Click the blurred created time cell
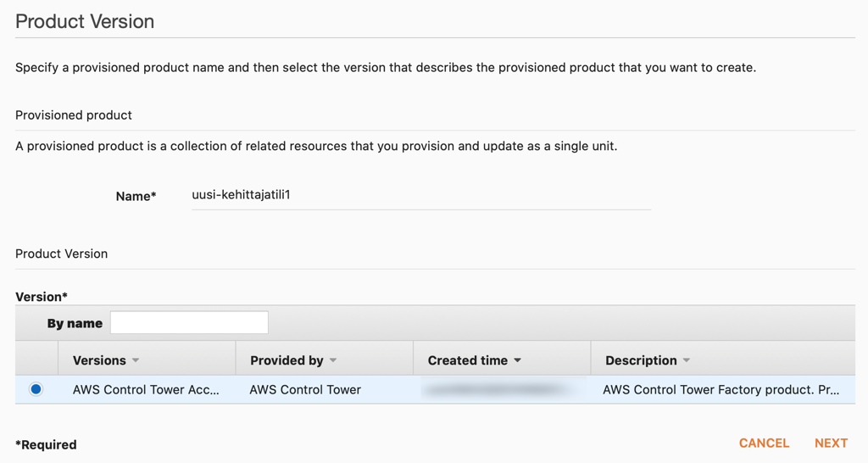 tap(502, 389)
